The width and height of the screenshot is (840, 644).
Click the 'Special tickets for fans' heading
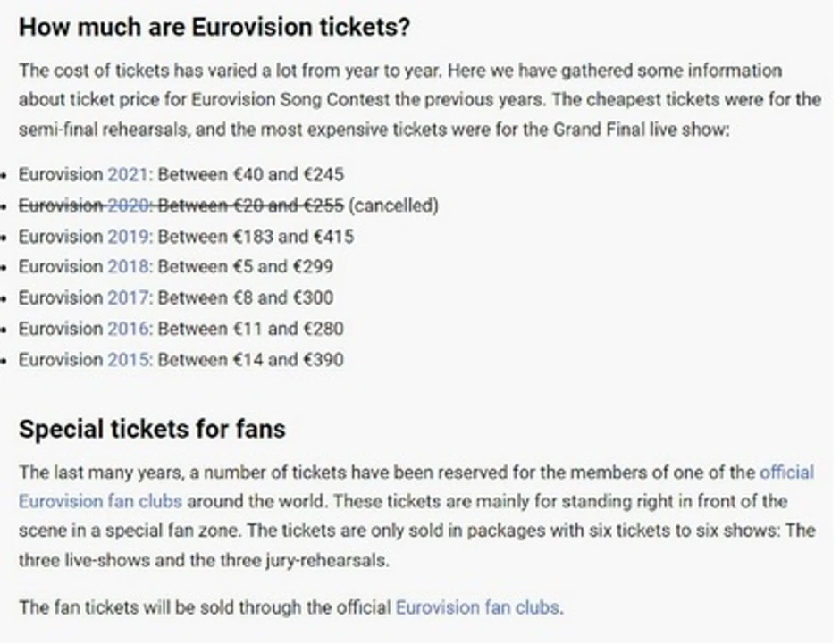click(152, 430)
